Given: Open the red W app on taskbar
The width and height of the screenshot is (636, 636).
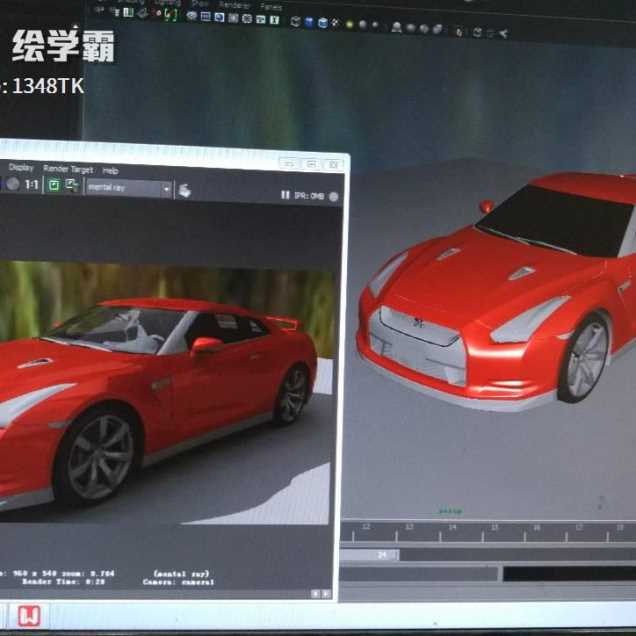Looking at the screenshot, I should click(x=29, y=615).
